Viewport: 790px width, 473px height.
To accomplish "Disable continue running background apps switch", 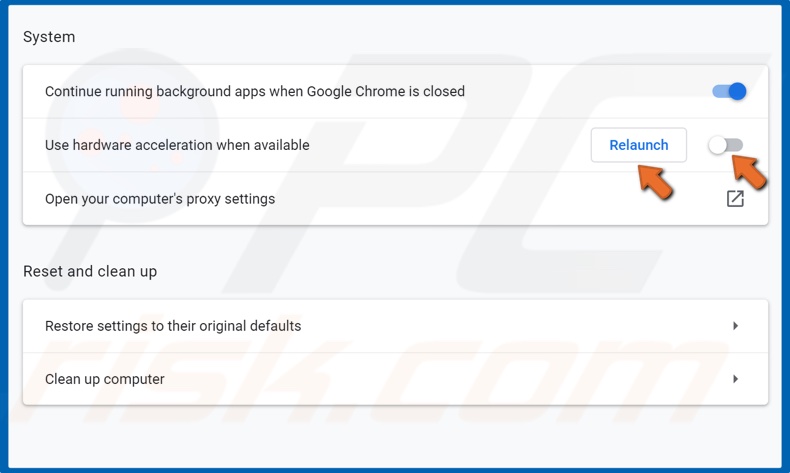I will coord(729,91).
